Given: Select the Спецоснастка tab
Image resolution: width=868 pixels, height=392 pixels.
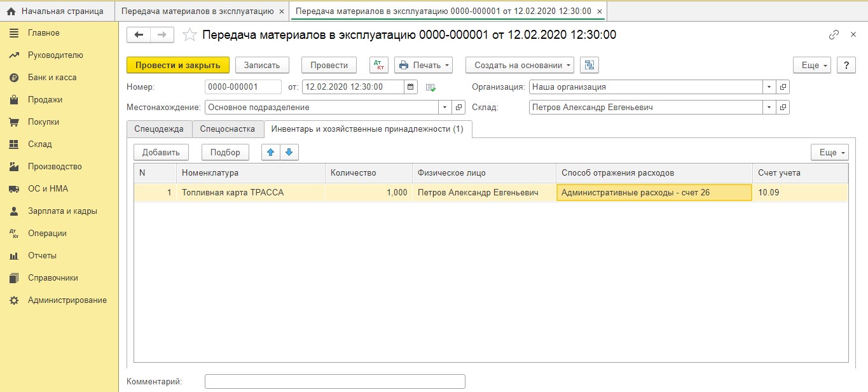Looking at the screenshot, I should click(228, 129).
